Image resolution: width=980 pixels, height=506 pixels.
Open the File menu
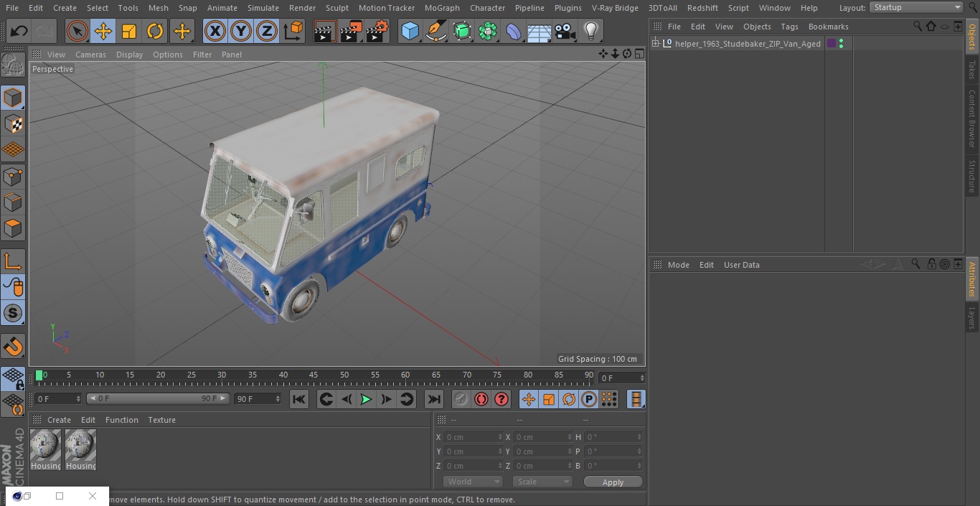(x=11, y=7)
